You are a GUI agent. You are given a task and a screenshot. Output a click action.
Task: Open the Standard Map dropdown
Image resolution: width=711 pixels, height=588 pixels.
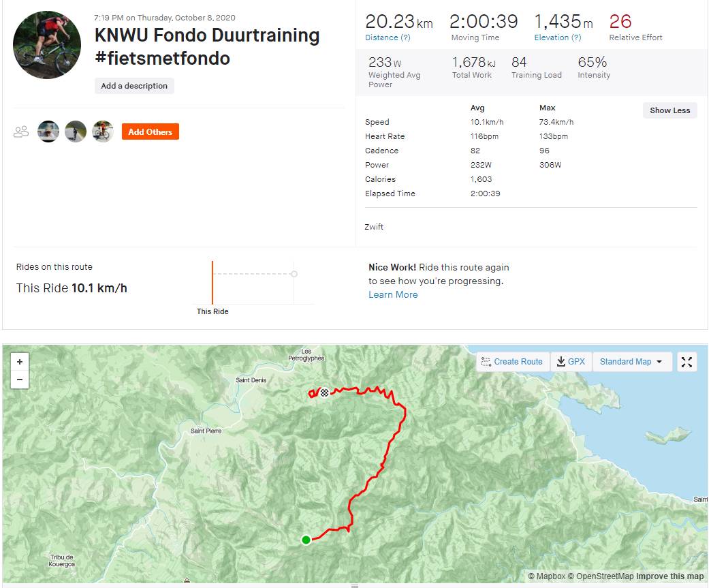coord(631,362)
